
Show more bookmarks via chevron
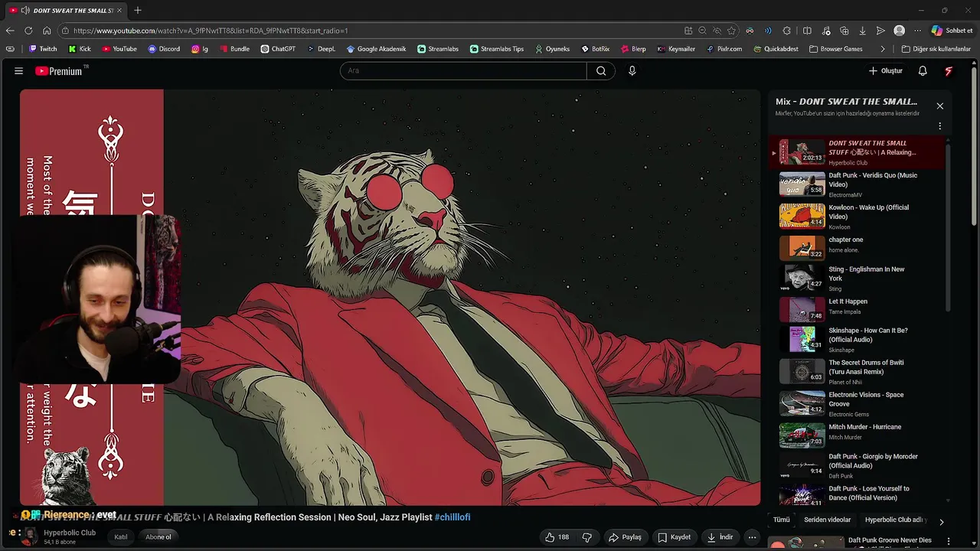coord(883,49)
